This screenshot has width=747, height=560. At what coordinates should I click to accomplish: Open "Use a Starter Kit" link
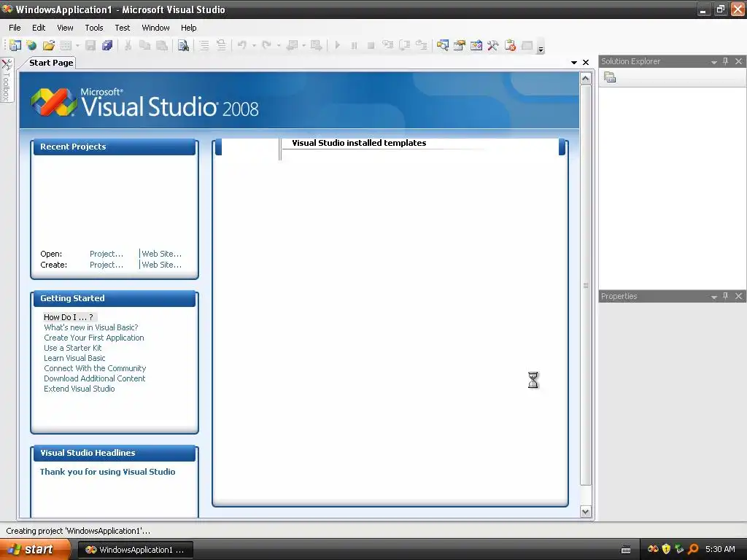72,348
